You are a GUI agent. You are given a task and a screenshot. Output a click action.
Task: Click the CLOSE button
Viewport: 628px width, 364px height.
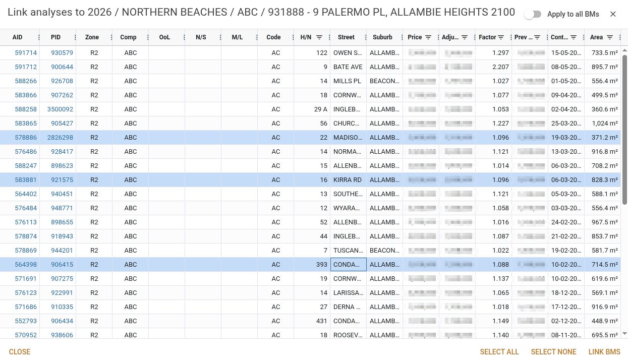pos(20,352)
